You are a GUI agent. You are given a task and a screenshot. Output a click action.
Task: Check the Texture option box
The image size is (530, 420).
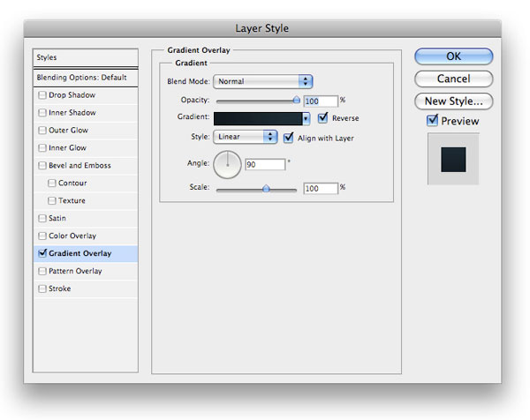(x=52, y=200)
